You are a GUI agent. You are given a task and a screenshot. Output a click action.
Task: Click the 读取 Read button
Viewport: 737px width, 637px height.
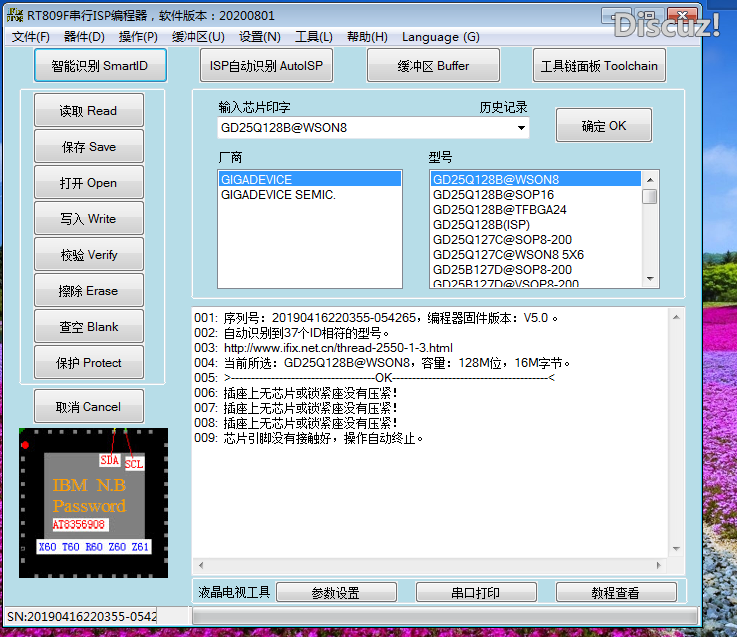tap(88, 110)
